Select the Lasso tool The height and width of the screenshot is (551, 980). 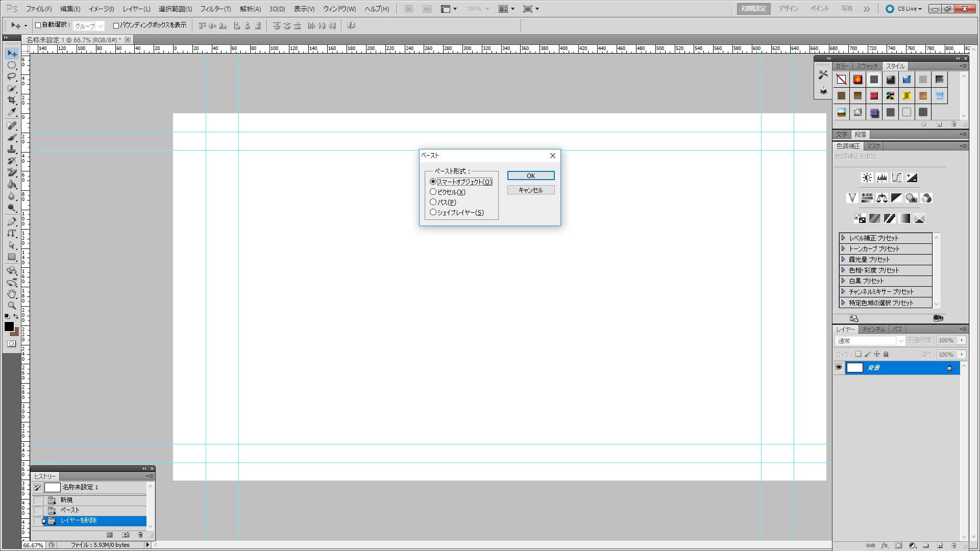pyautogui.click(x=12, y=77)
